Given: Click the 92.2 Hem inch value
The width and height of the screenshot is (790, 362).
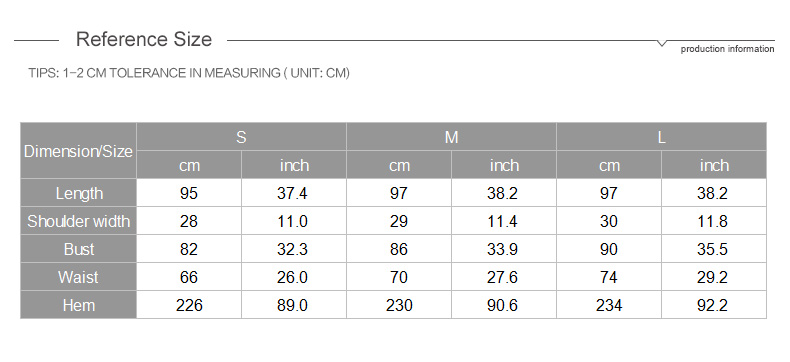Looking at the screenshot, I should click(714, 305).
